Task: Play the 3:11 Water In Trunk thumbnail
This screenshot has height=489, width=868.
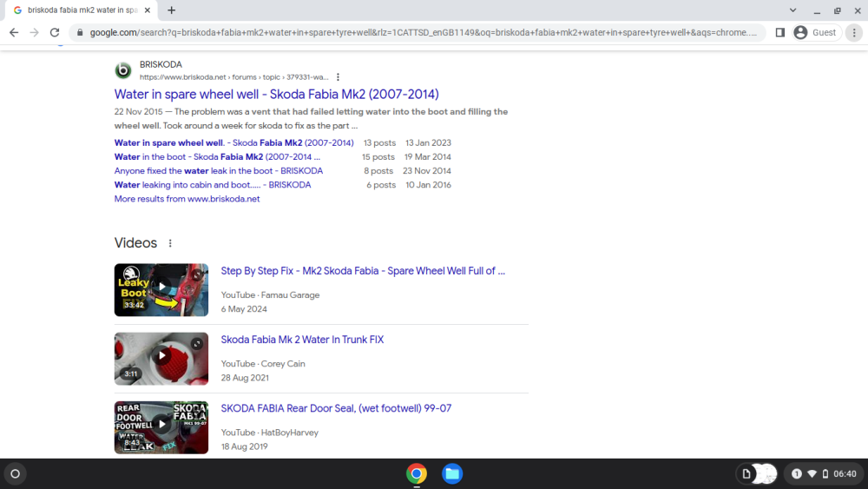Action: click(x=161, y=359)
